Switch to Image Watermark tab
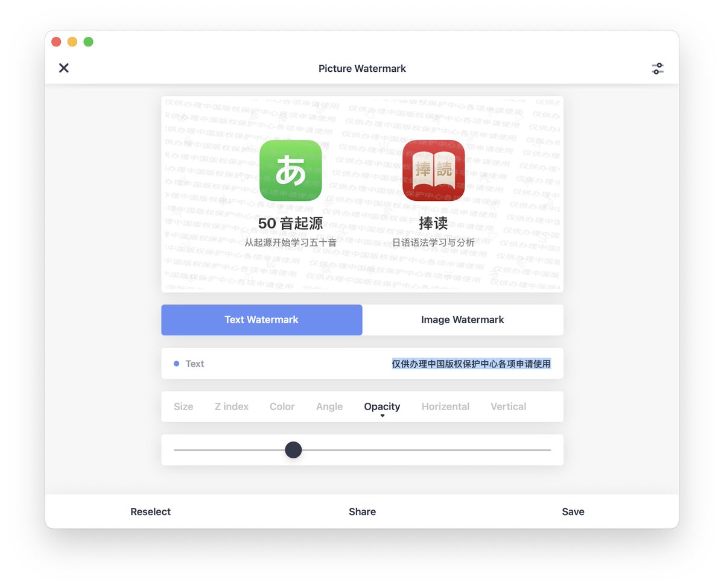The width and height of the screenshot is (724, 588). [463, 320]
